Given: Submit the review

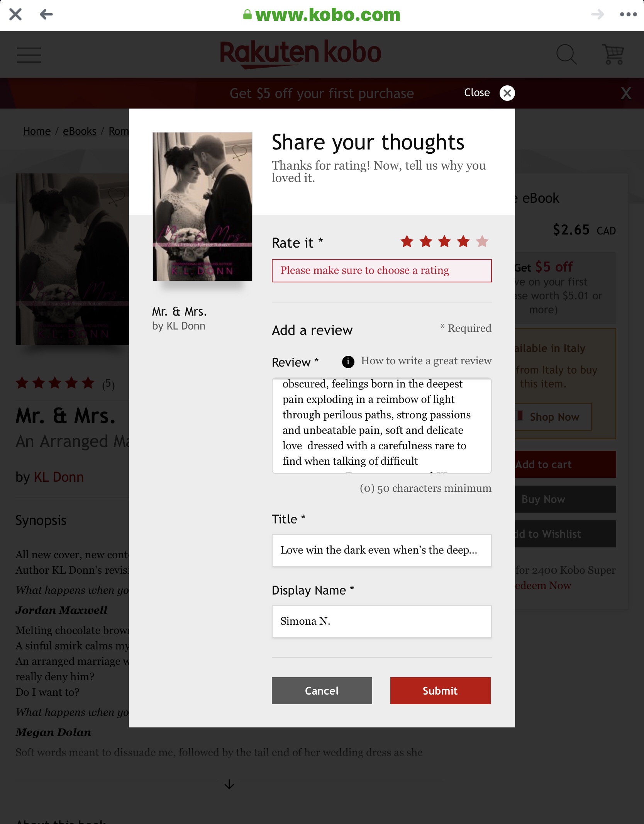Looking at the screenshot, I should [440, 691].
